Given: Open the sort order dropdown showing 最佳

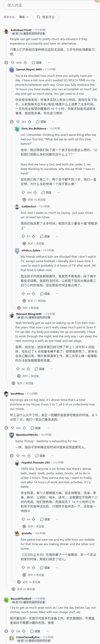Looking at the screenshot, I should [x=24, y=17].
